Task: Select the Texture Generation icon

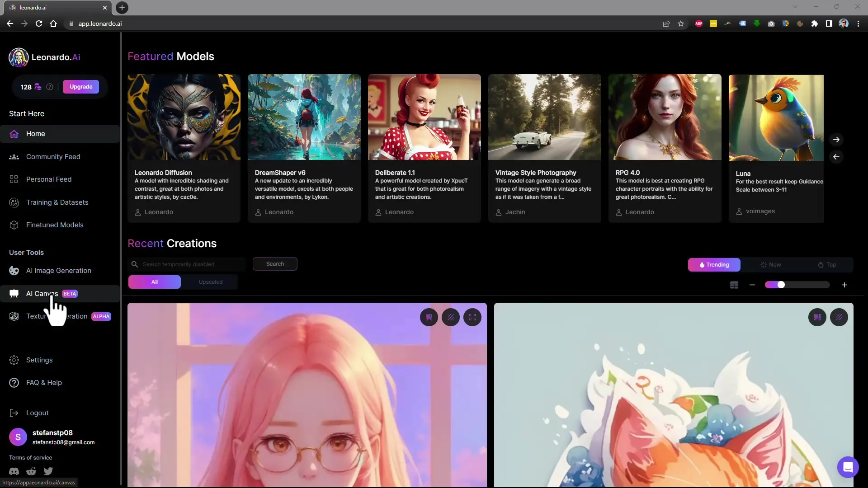Action: (x=14, y=316)
